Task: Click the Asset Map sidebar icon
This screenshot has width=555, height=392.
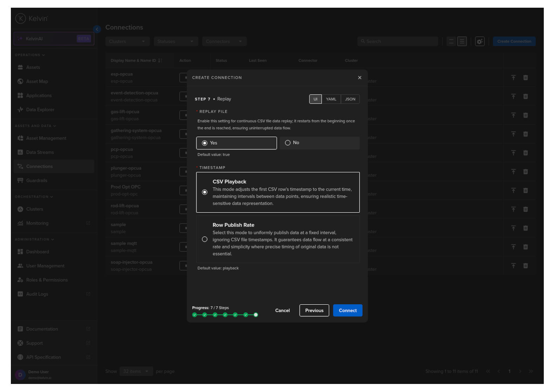Action: [x=20, y=81]
